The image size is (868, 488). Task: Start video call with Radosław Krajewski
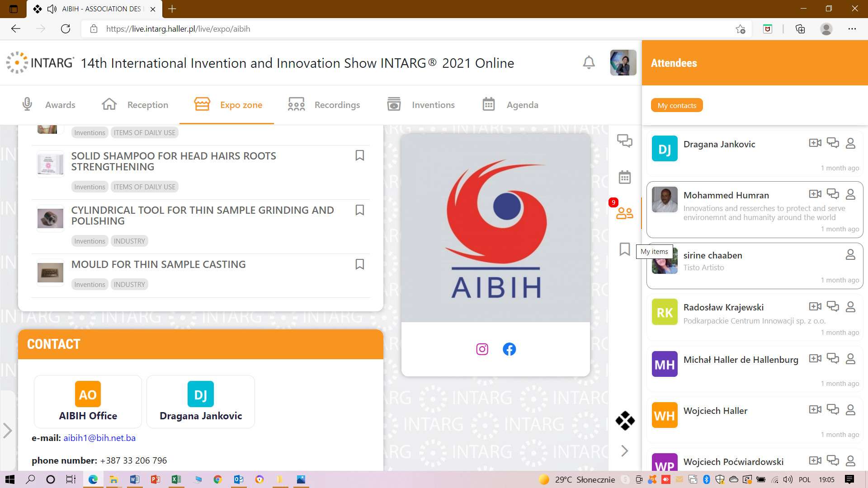pyautogui.click(x=815, y=306)
